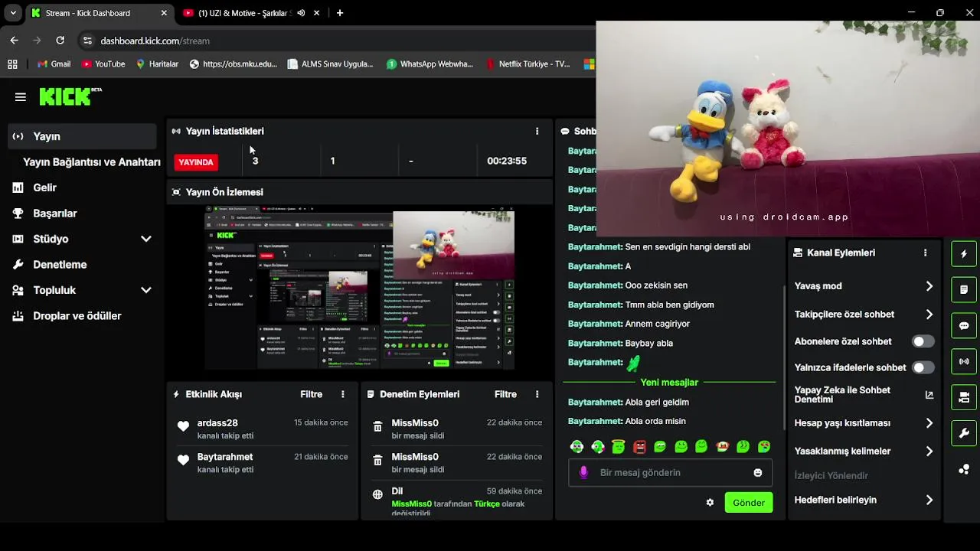Click the Bir mesaj gönderin input field

pyautogui.click(x=671, y=473)
